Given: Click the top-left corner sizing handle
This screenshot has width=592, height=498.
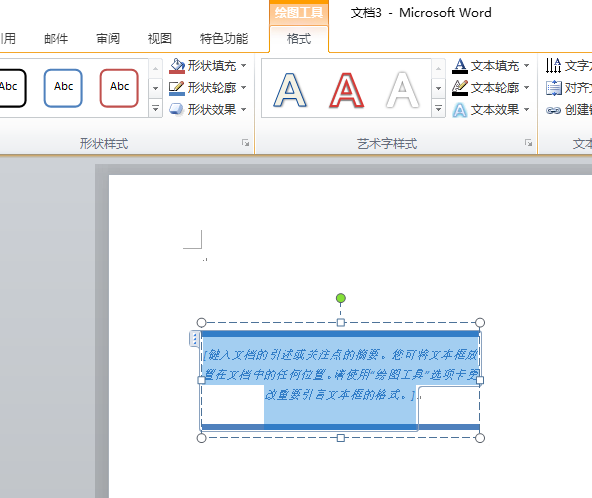Looking at the screenshot, I should coord(202,322).
